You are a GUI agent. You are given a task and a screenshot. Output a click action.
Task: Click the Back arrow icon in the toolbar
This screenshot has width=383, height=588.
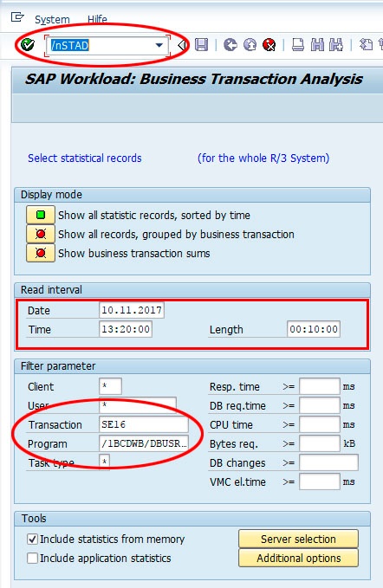click(230, 45)
